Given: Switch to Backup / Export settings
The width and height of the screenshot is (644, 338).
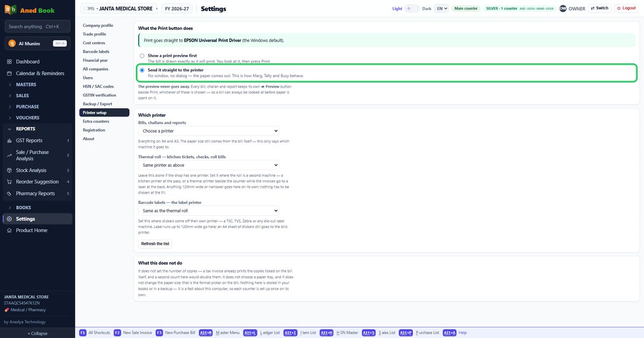Looking at the screenshot, I should coord(104,104).
